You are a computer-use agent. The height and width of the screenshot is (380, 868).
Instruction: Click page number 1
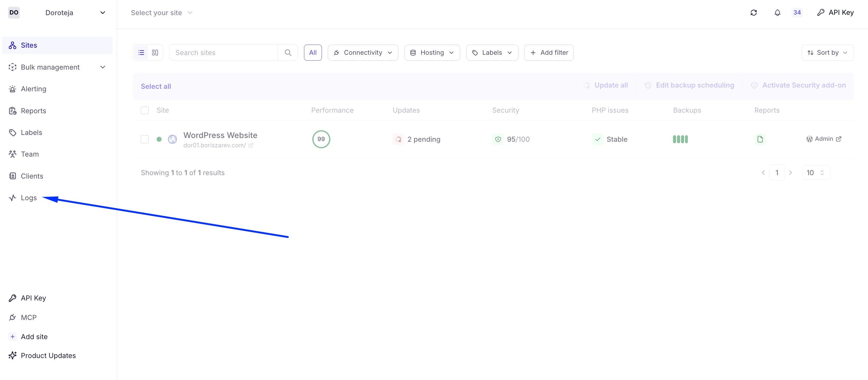click(x=777, y=173)
